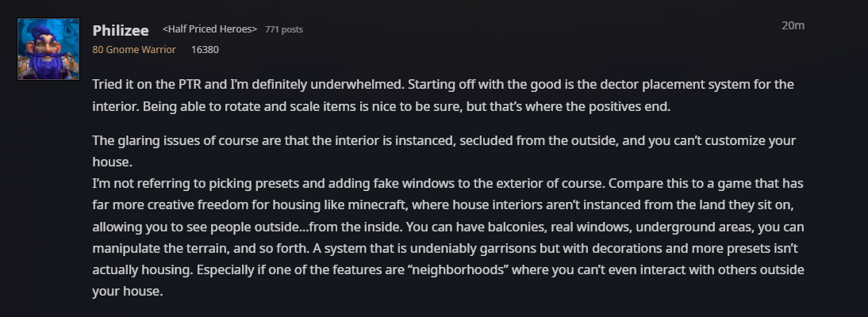Click the username Philizee
868x317 pixels.
[x=121, y=29]
